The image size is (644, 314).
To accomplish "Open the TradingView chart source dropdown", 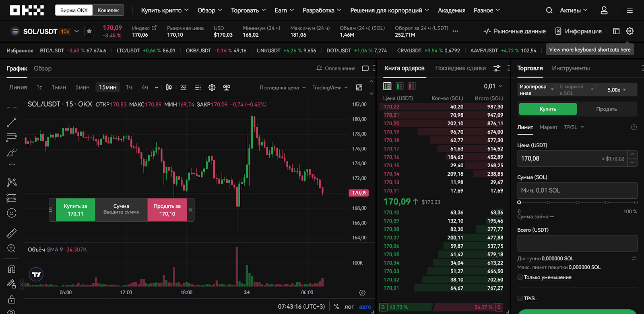I will (x=330, y=87).
